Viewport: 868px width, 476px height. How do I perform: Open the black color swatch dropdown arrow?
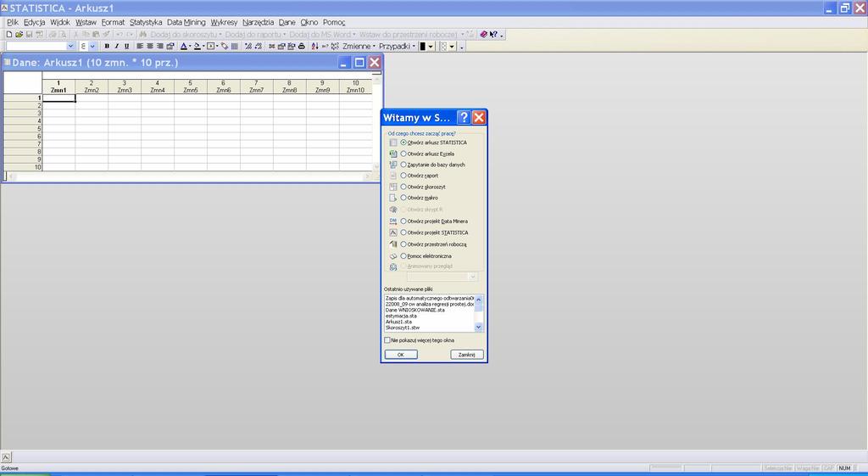tap(431, 47)
